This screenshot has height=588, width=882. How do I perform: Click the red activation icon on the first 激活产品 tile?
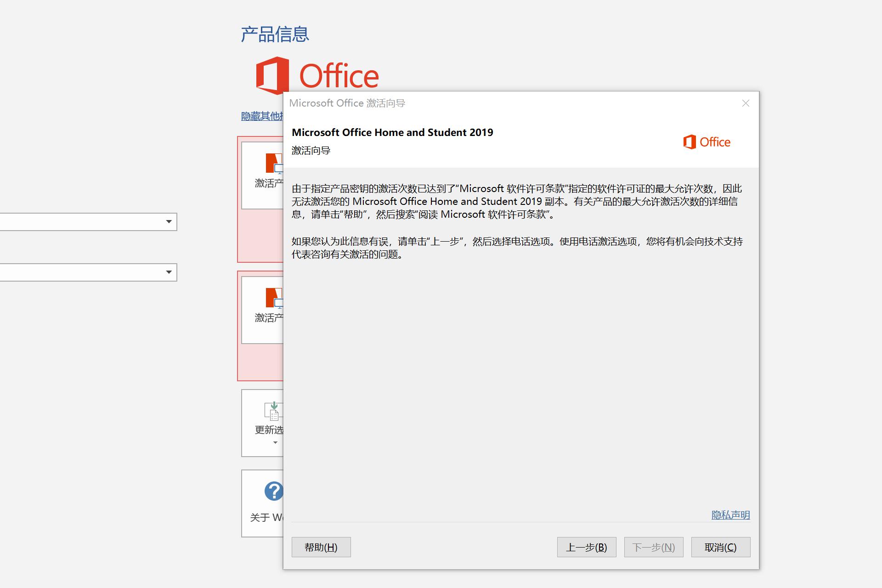tap(274, 163)
